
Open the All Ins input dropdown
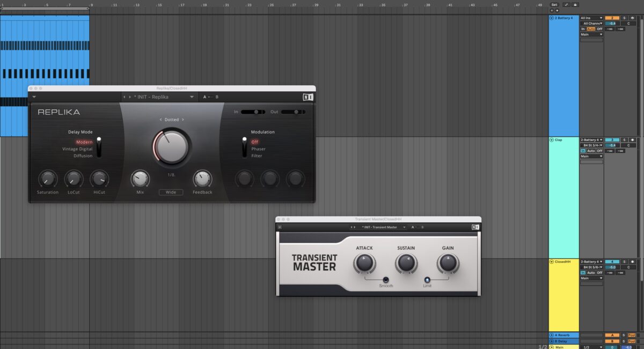[x=591, y=18]
